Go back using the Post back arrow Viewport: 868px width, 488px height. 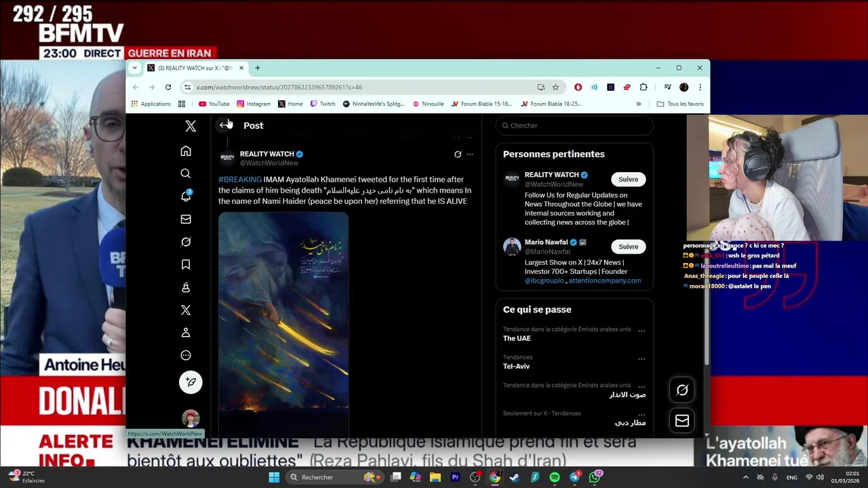click(x=224, y=125)
